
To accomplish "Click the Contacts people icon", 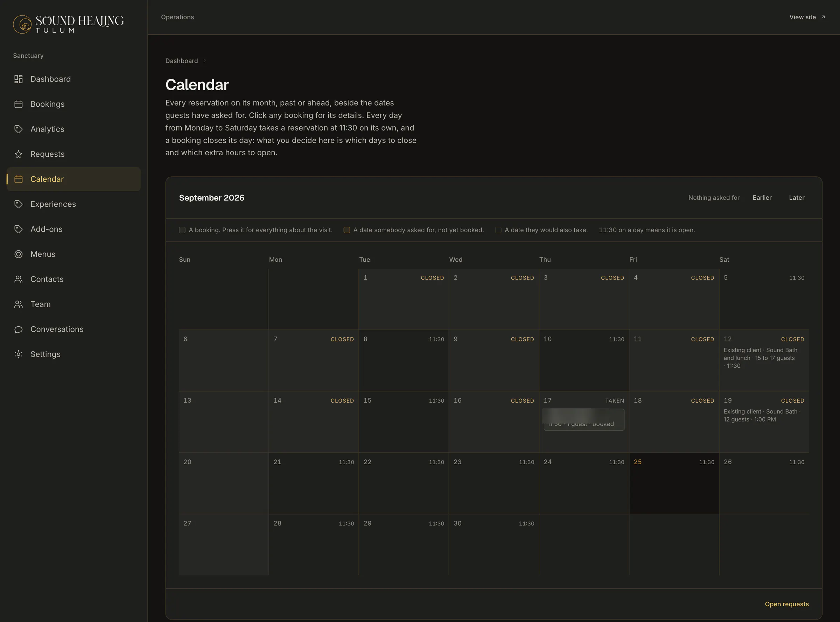I will (19, 279).
